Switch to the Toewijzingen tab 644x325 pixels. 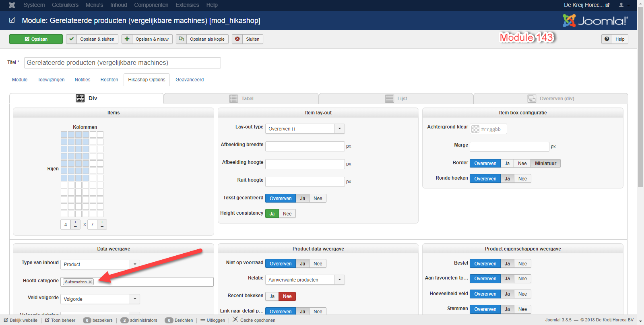tap(51, 80)
